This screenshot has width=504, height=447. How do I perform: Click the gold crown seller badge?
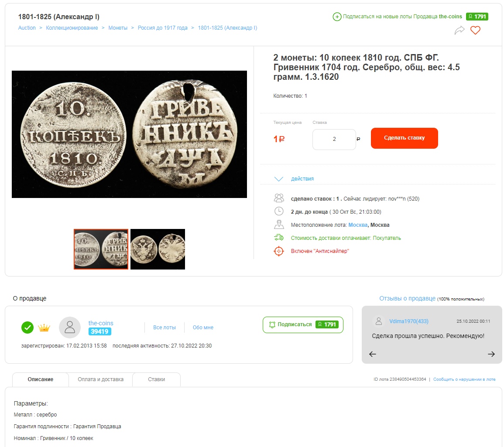point(44,328)
